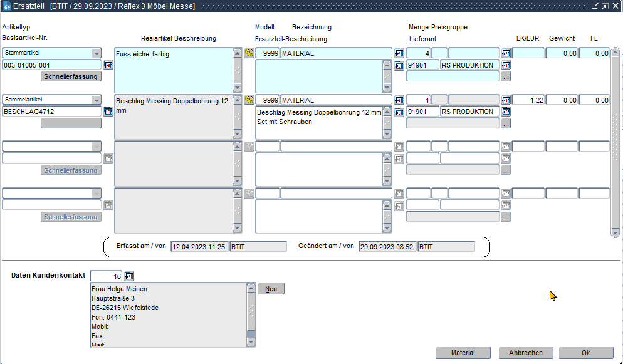Confirm with the Ok button
The width and height of the screenshot is (623, 364).
[x=585, y=353]
